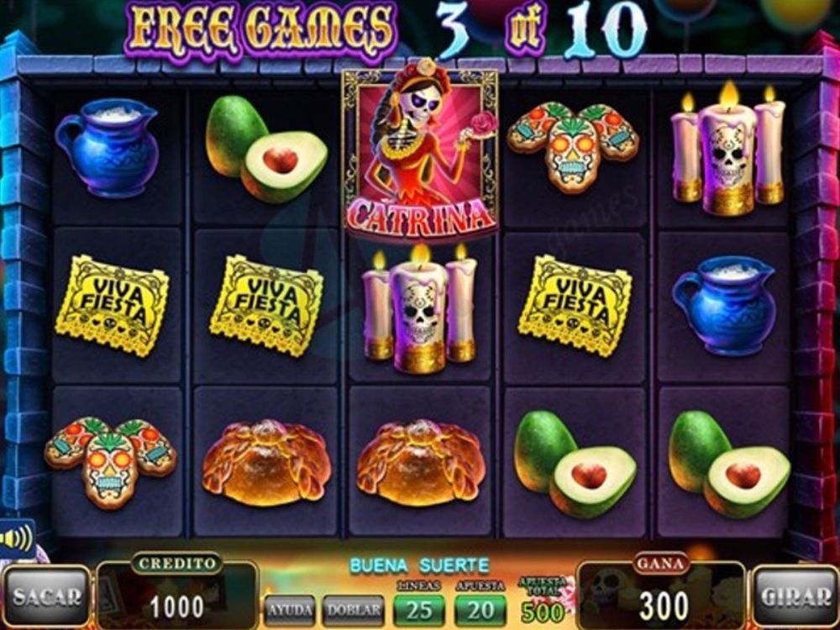This screenshot has height=630, width=840.
Task: Click the skull candles symbol in the center
Action: click(x=419, y=309)
